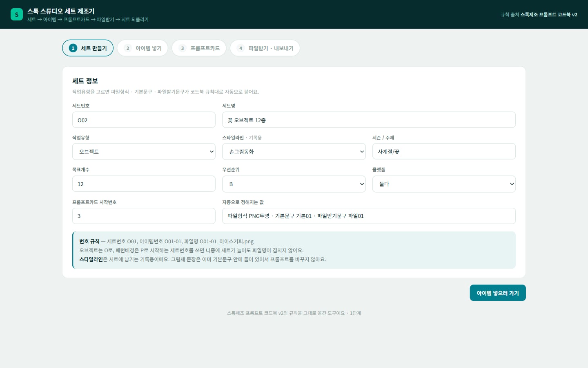The width and height of the screenshot is (588, 368).
Task: Click the 스톡 스튜디오 세트 제조기 title
Action: click(x=61, y=11)
